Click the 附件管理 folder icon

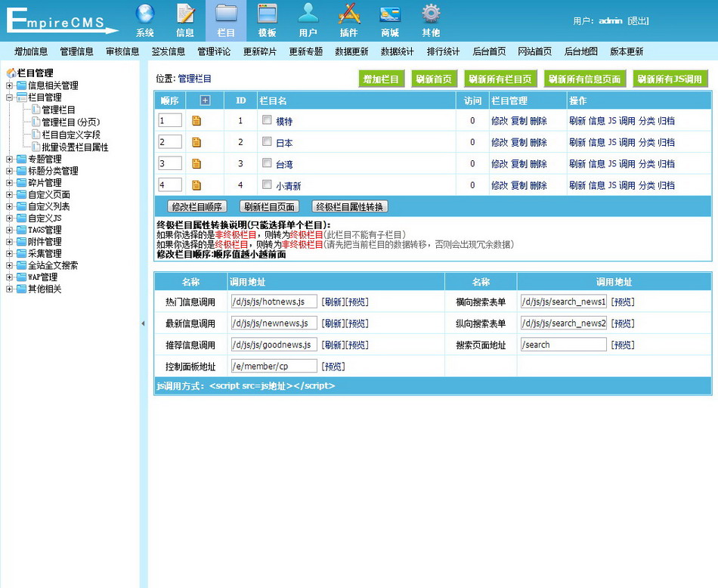pos(21,242)
